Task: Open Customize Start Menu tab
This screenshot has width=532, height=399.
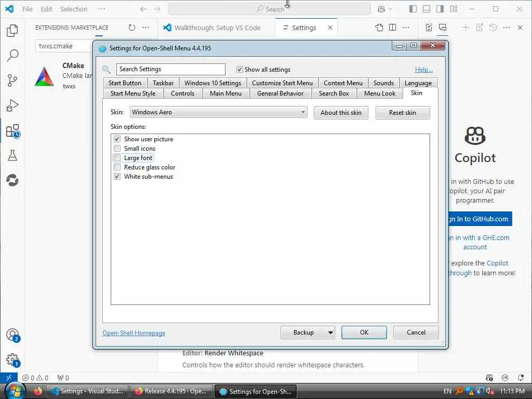Action: click(x=282, y=83)
